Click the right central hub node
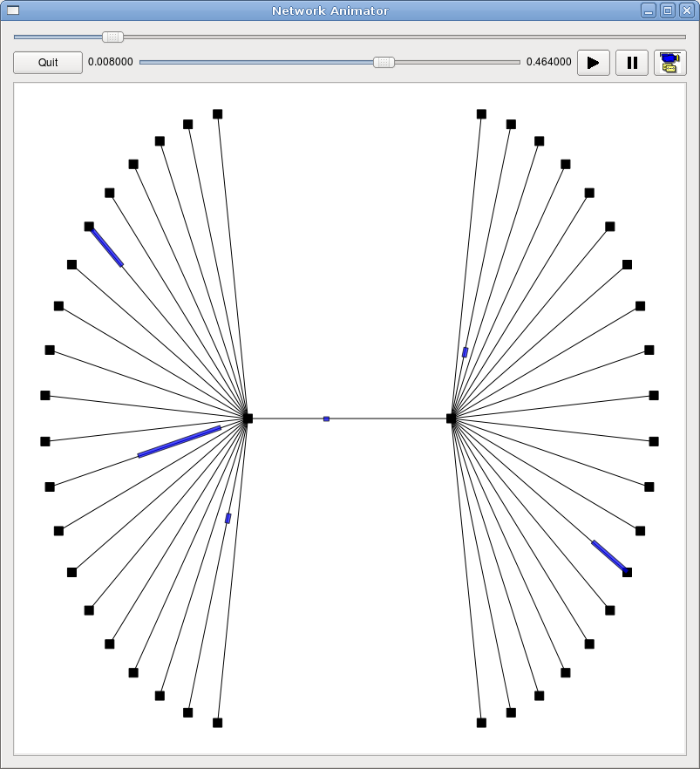This screenshot has height=769, width=700. [x=452, y=419]
